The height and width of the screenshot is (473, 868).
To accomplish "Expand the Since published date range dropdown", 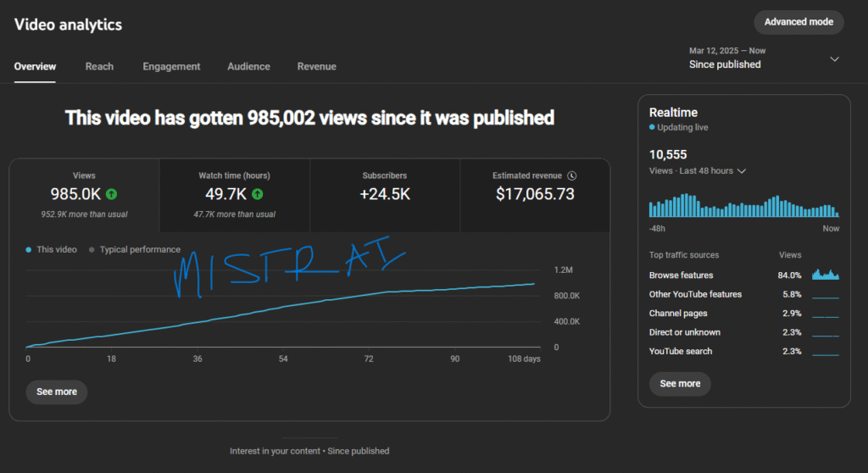I will (x=764, y=58).
